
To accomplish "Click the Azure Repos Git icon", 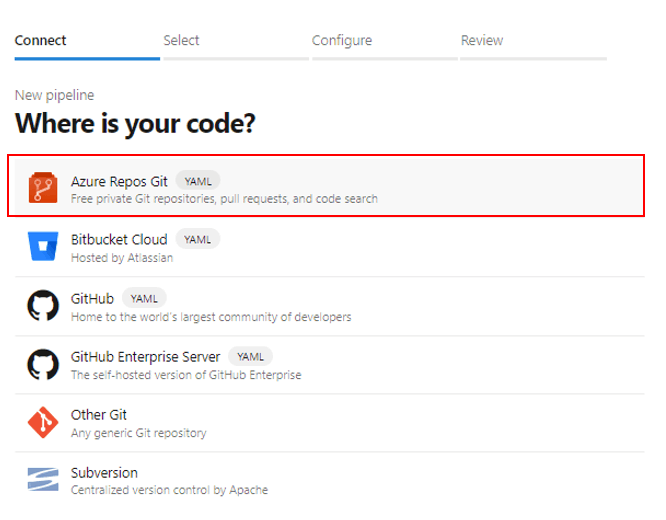I will pos(43,187).
